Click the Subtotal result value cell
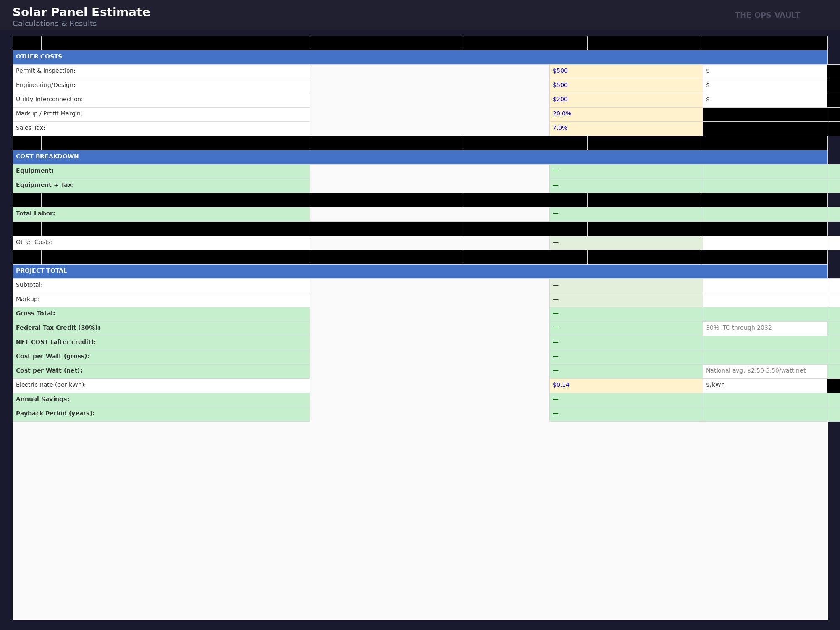Image resolution: width=840 pixels, height=630 pixels. coord(626,286)
